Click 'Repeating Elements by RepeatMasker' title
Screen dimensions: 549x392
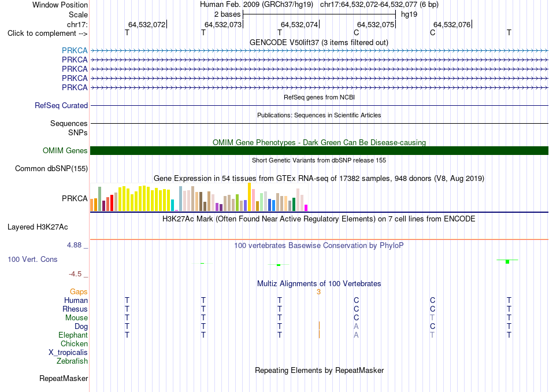[320, 371]
